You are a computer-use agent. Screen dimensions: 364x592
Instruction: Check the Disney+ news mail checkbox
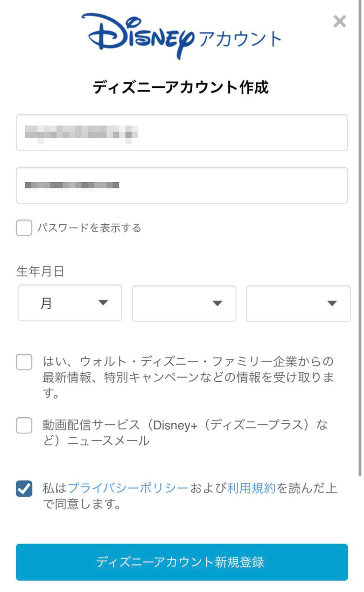(x=24, y=426)
